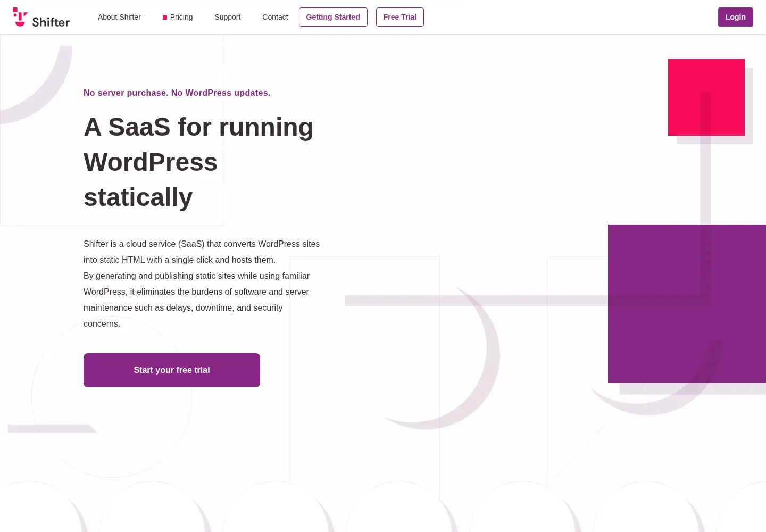Click the Getting Started button
Image resolution: width=766 pixels, height=532 pixels.
tap(333, 17)
